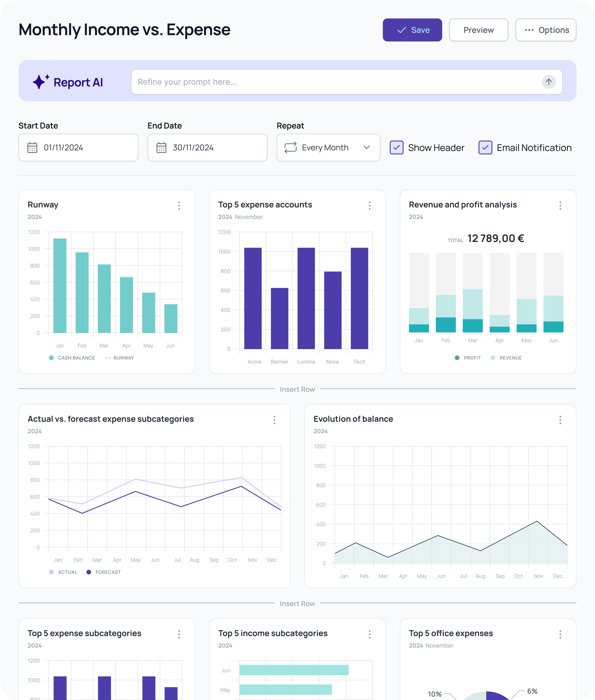Open Revenue and profit analysis kebab menu

(x=560, y=206)
